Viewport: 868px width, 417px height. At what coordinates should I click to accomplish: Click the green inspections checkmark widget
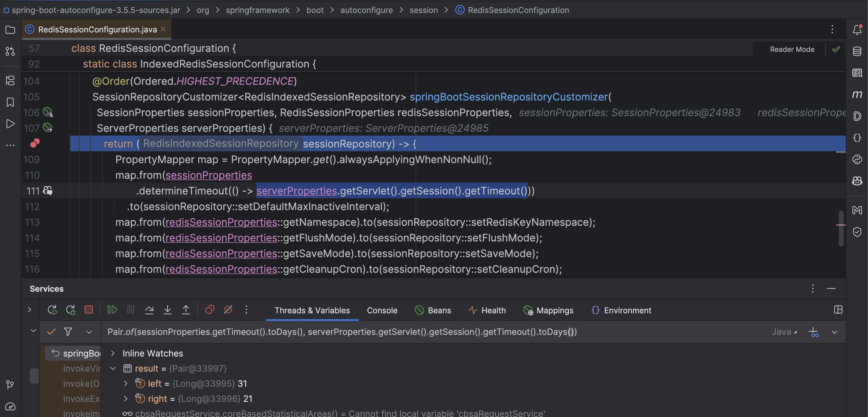pyautogui.click(x=836, y=49)
